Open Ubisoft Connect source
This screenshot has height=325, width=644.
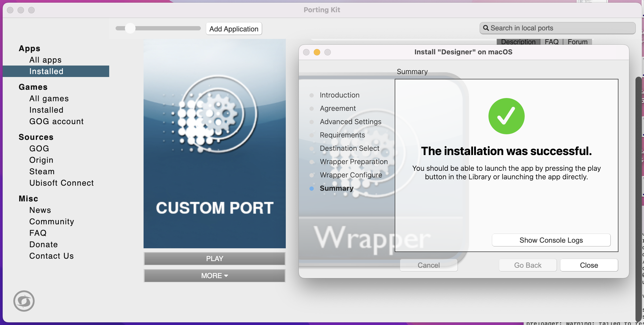click(62, 183)
